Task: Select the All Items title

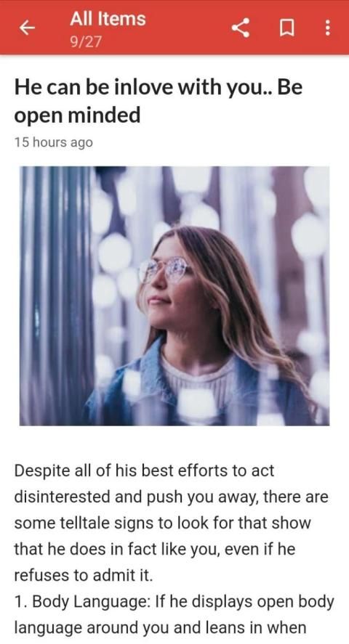Action: (108, 19)
